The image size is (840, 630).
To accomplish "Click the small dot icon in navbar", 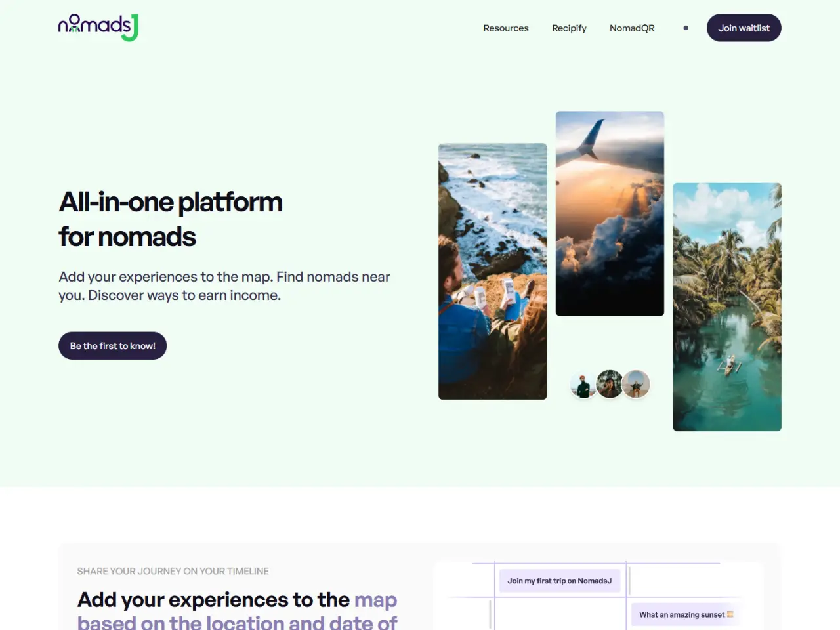I will [x=686, y=28].
